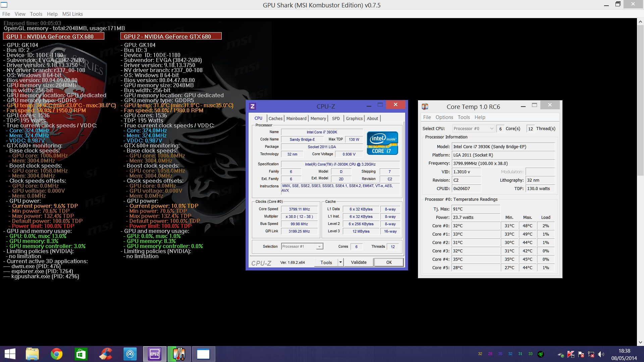644x362 pixels.
Task: Open the volume speaker tray icon
Action: coord(601,354)
